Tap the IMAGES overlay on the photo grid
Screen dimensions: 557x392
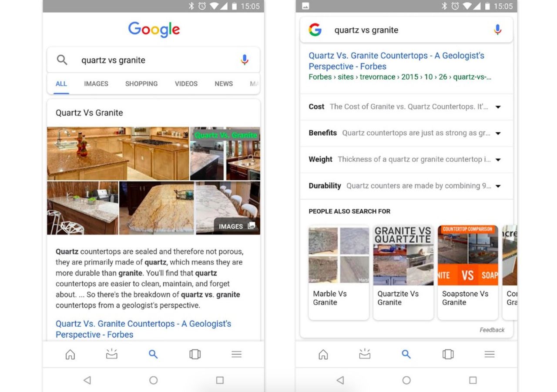point(235,226)
